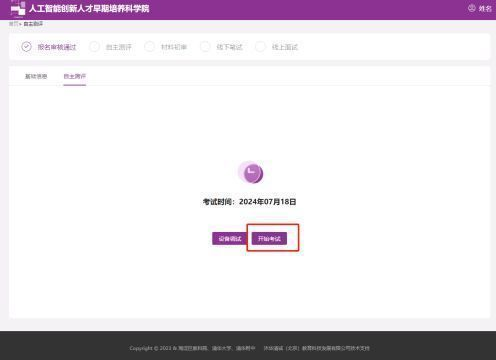Screen dimensions: 496x360
Task: Click the 开始考试 button
Action: pyautogui.click(x=269, y=239)
